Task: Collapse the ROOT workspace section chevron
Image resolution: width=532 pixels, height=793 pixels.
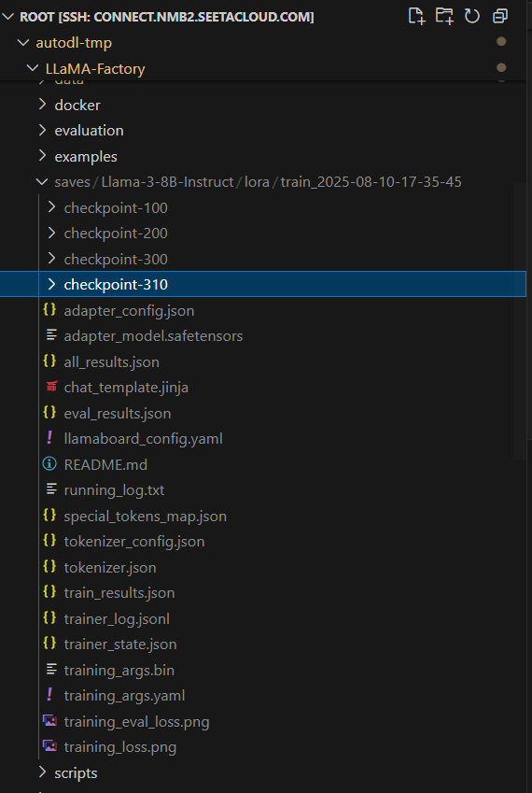Action: click(8, 17)
